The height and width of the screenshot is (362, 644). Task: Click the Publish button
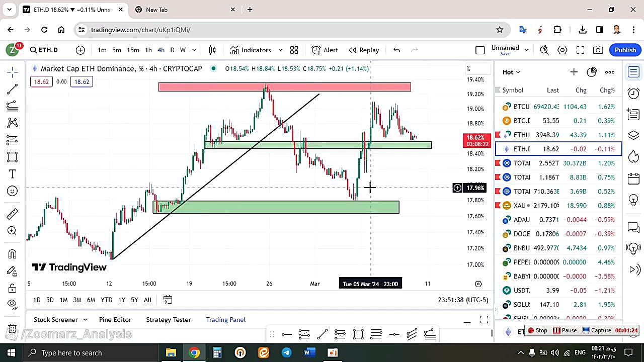[x=625, y=50]
